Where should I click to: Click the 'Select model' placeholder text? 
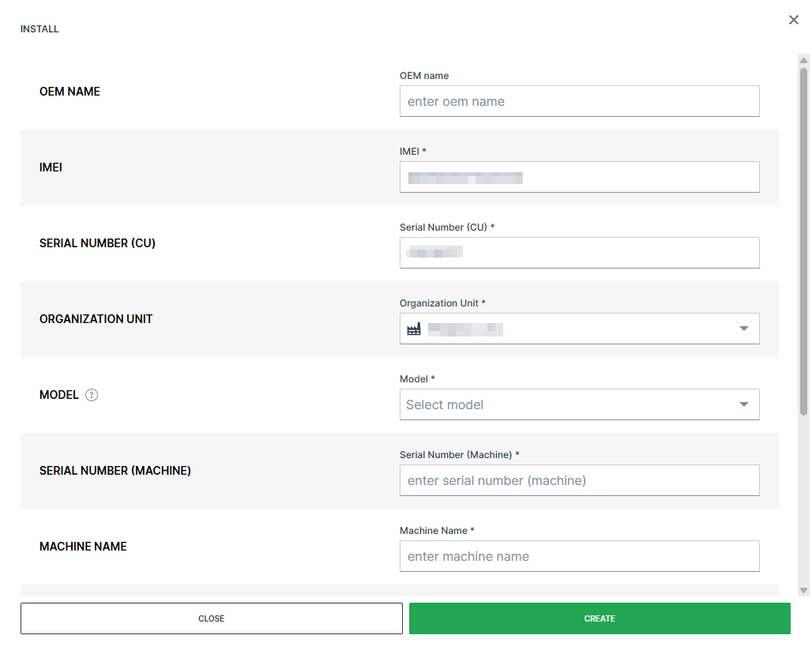point(445,404)
